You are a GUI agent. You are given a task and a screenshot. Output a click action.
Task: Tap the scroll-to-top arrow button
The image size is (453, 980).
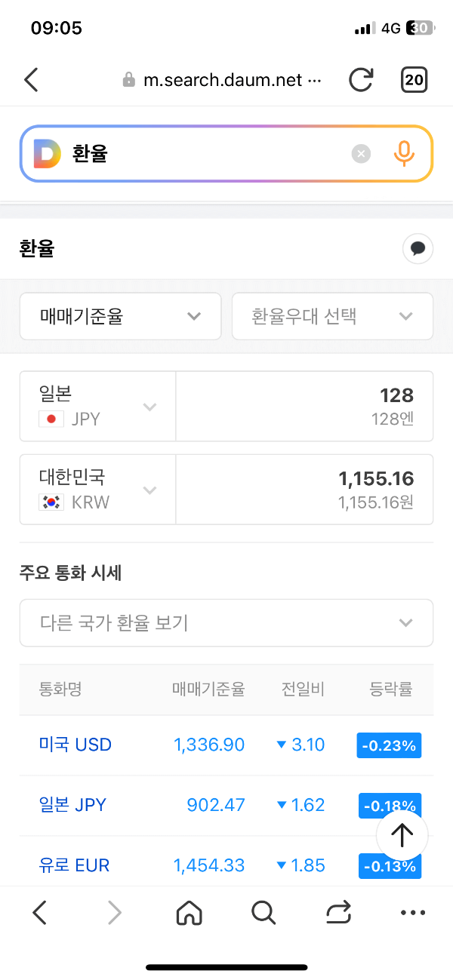point(402,835)
